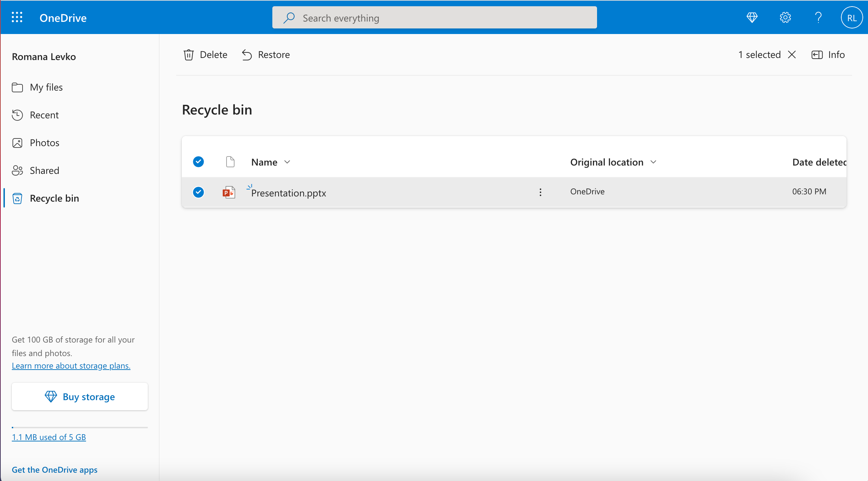The width and height of the screenshot is (868, 481).
Task: Expand the Name column sort dropdown
Action: pyautogui.click(x=288, y=161)
